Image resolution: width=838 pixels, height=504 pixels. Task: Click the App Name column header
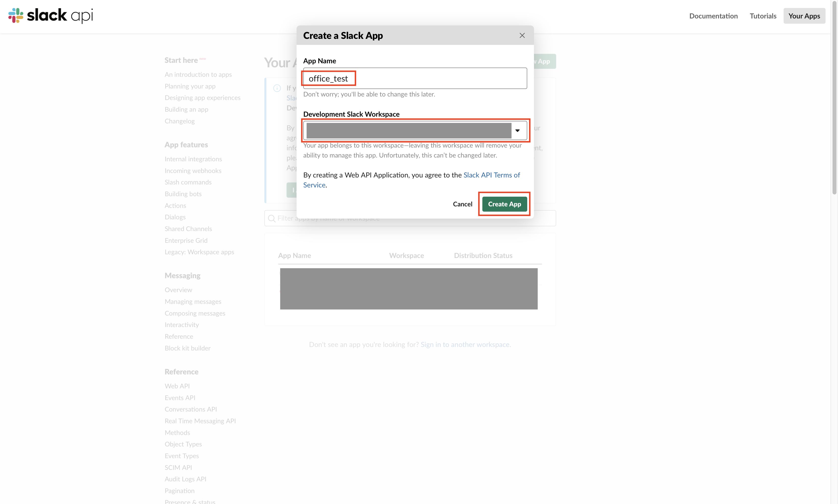click(294, 256)
